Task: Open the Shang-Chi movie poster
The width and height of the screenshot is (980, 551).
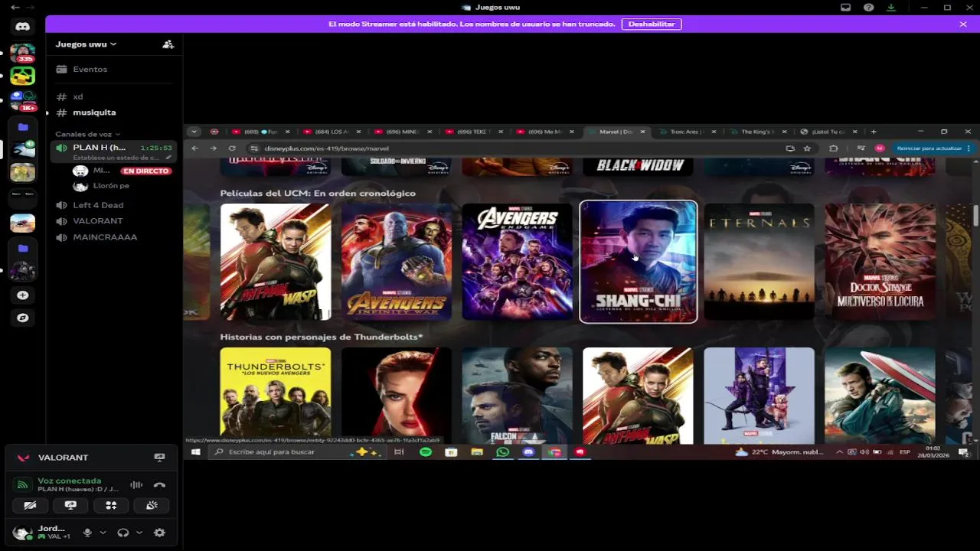Action: (x=639, y=262)
